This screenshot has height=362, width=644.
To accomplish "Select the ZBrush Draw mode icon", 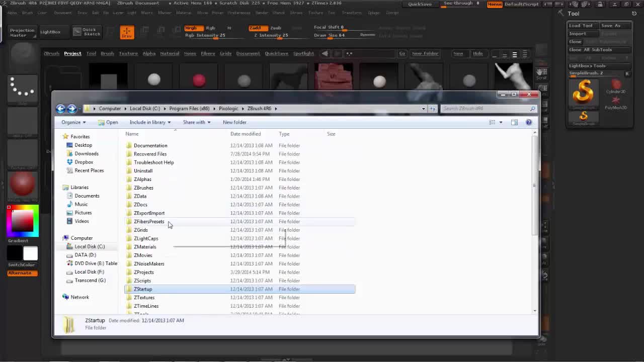I will tap(127, 32).
